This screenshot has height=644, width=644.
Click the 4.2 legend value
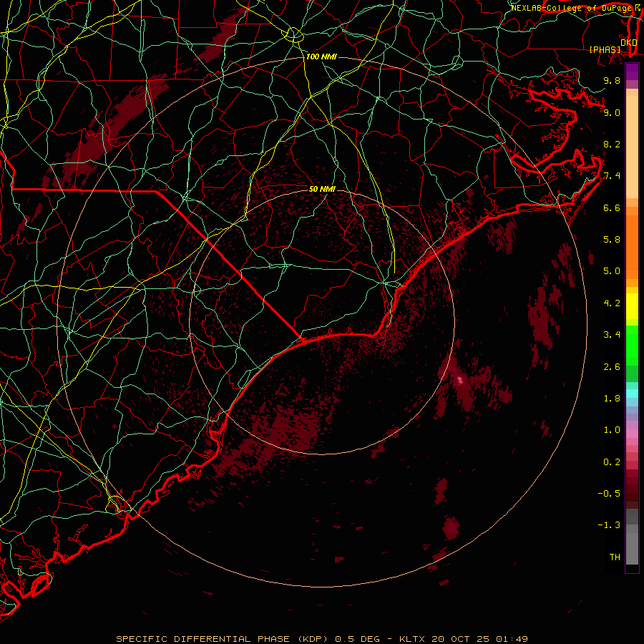tap(612, 303)
